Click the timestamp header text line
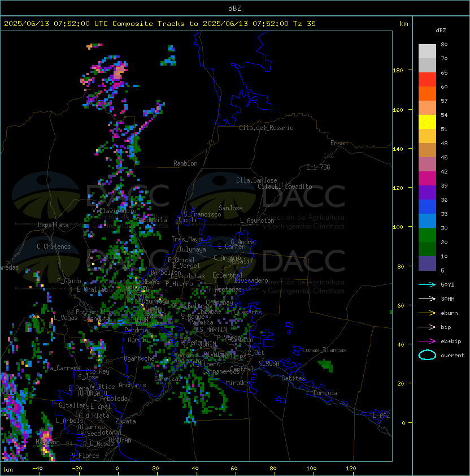This screenshot has width=470, height=476. tap(160, 23)
